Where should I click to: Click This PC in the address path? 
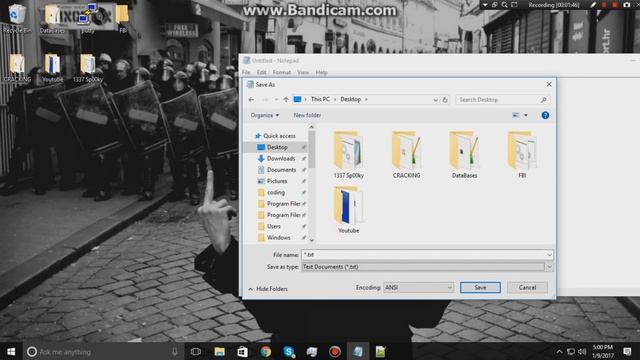320,99
